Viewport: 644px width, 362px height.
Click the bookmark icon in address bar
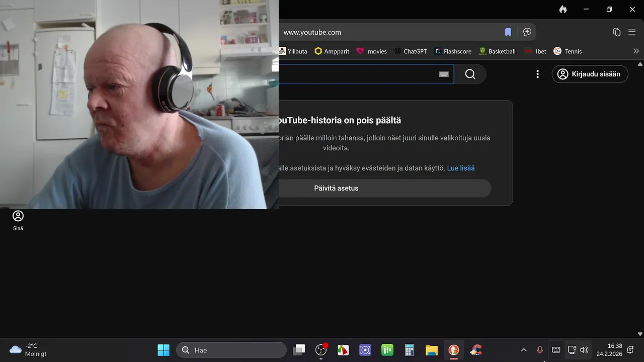[x=508, y=32]
